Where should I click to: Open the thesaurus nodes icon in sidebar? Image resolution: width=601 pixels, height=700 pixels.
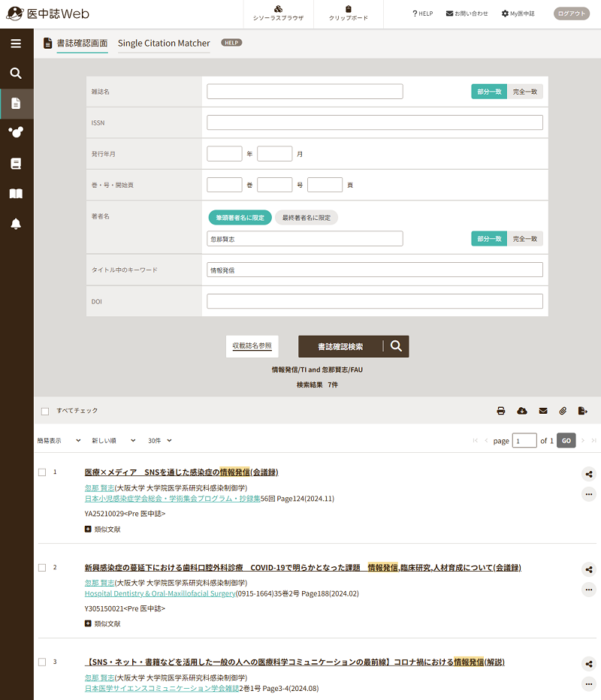point(16,132)
